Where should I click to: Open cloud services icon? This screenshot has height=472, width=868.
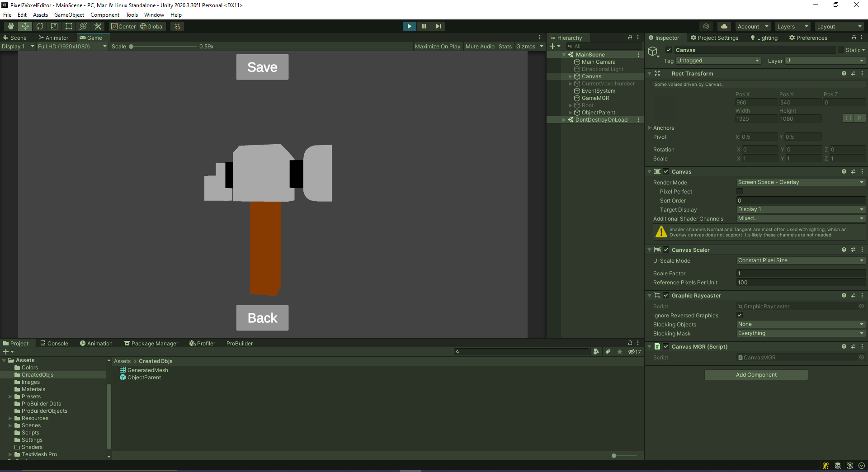[x=724, y=26]
